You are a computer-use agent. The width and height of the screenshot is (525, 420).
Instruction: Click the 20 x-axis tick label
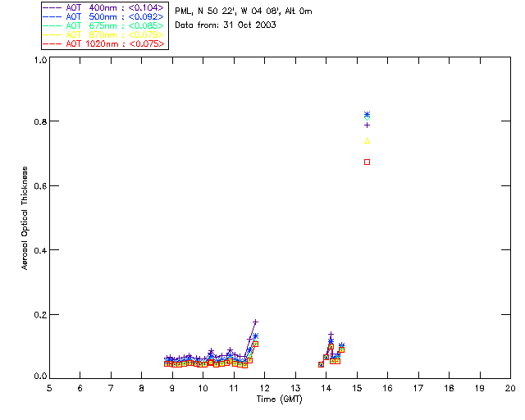pyautogui.click(x=510, y=388)
